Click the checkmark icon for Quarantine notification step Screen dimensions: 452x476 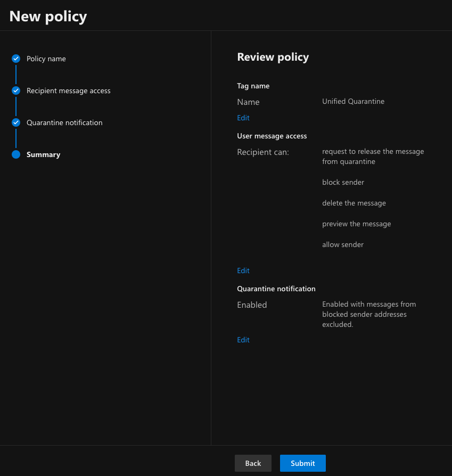(x=16, y=122)
